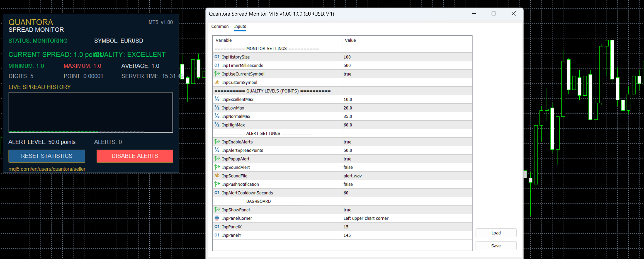
Task: Click 'AVERAGE: 1.0' text
Action: click(x=140, y=66)
